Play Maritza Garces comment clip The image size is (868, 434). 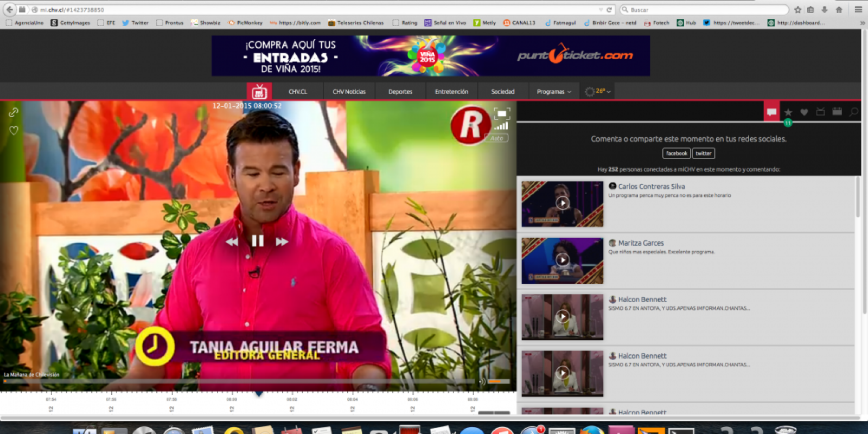563,260
